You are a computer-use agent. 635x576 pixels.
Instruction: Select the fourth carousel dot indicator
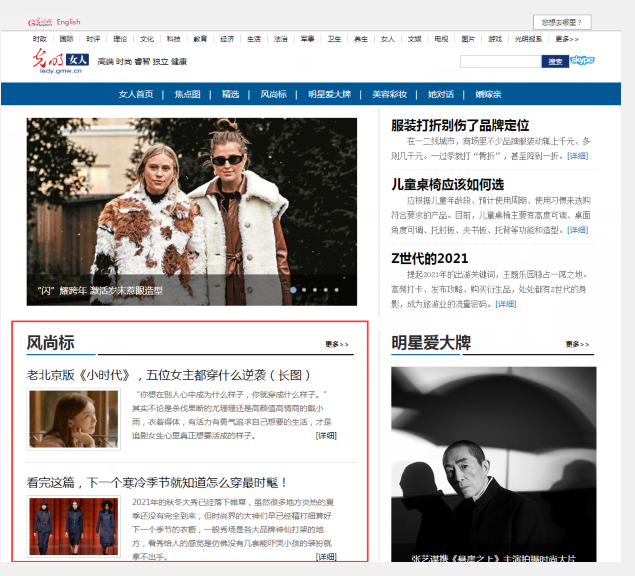[326, 290]
